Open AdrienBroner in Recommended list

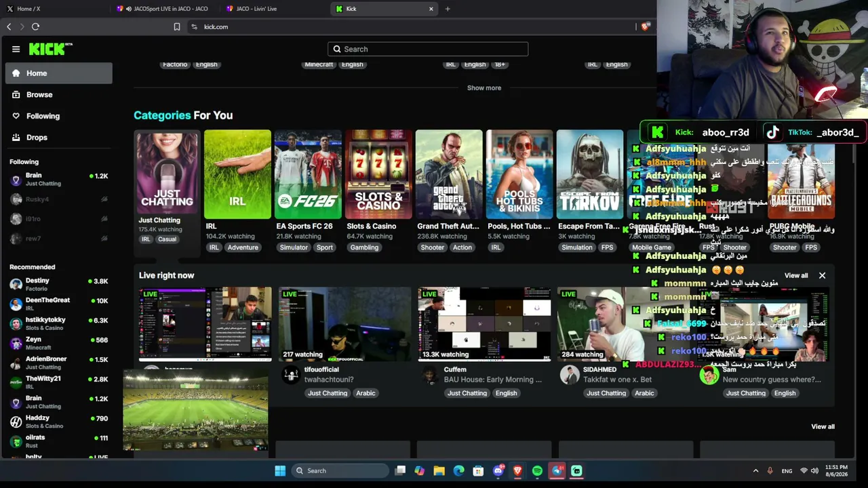coord(59,363)
